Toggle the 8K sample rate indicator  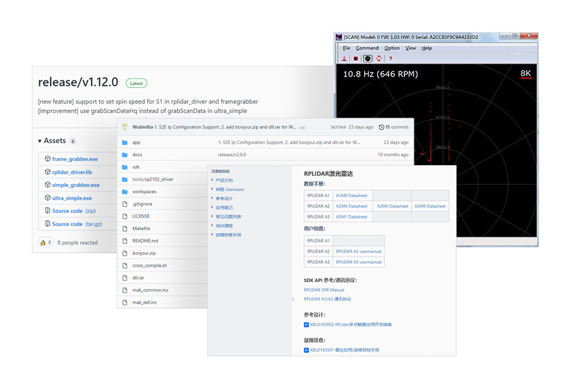(525, 74)
